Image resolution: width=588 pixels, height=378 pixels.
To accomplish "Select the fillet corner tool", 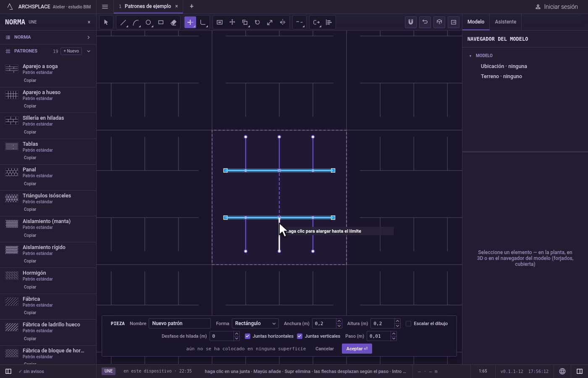I will tap(203, 22).
